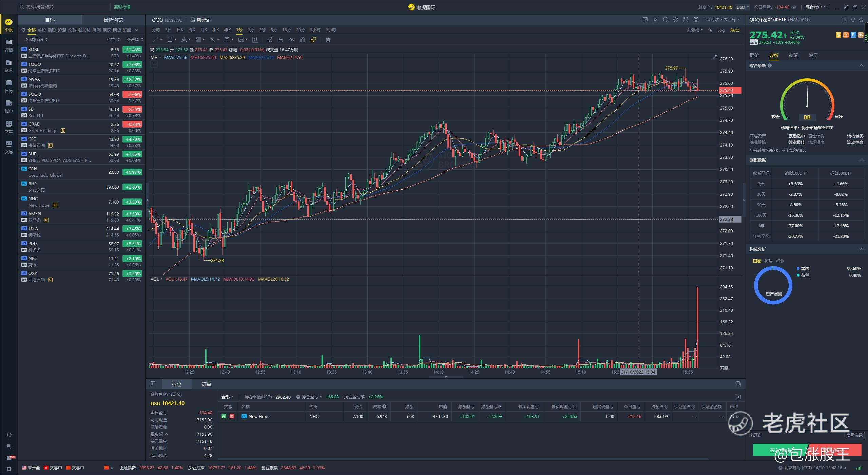Image resolution: width=868 pixels, height=475 pixels.
Task: Switch to the 订单 orders tab
Action: tap(206, 384)
